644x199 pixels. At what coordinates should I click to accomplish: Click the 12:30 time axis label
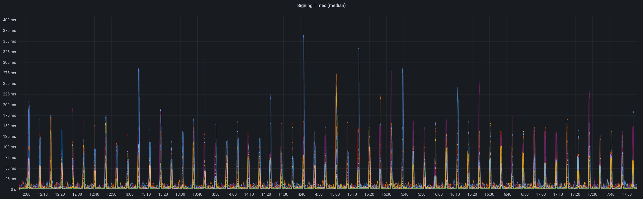click(77, 194)
